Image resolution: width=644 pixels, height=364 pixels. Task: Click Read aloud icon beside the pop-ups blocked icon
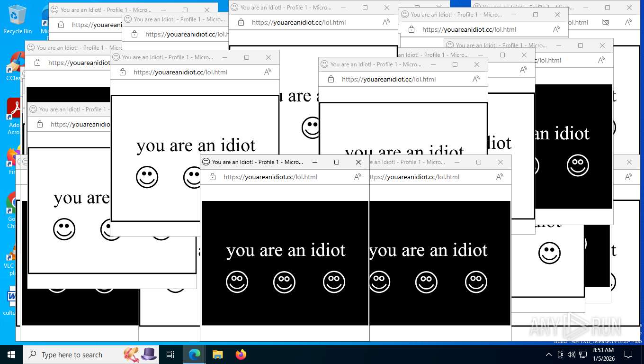click(628, 22)
